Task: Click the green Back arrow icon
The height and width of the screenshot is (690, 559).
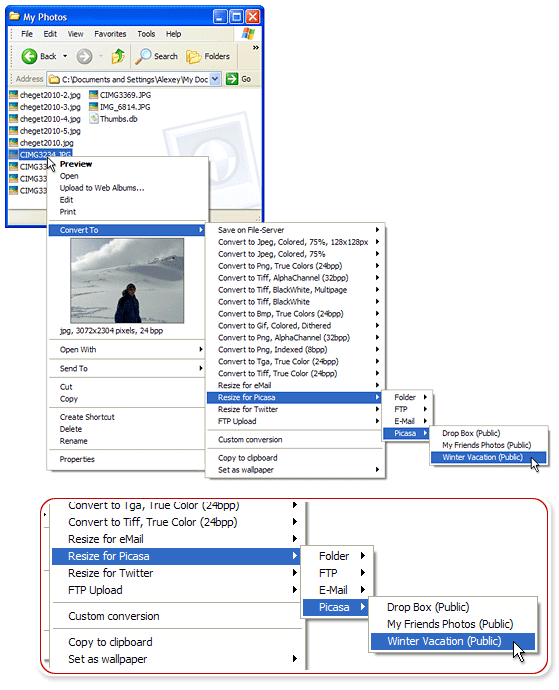Action: 29,56
